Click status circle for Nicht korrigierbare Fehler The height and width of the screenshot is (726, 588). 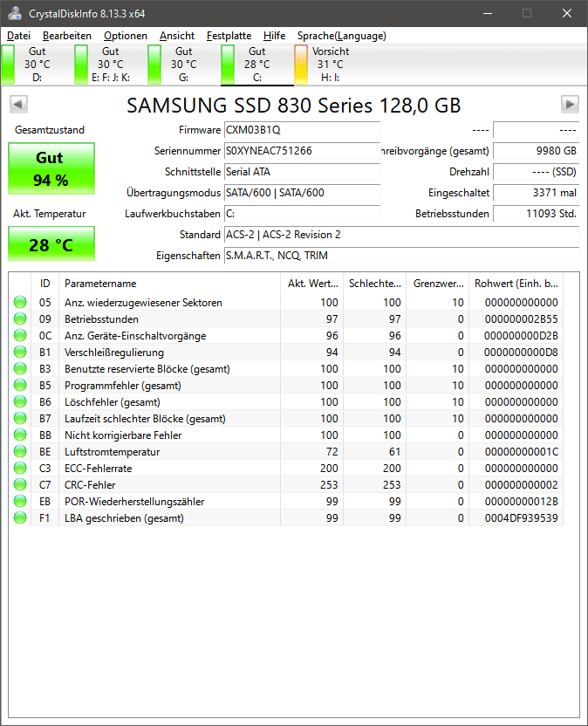coord(20,435)
